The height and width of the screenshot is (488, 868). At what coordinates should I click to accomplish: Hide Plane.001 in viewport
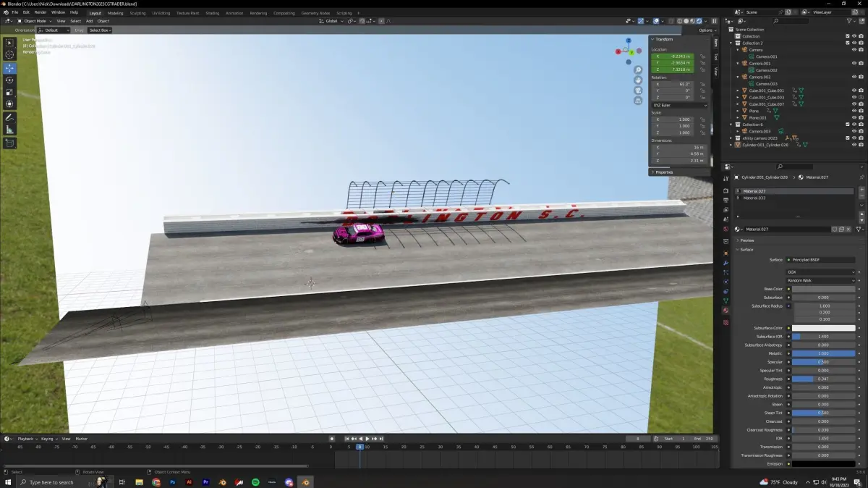854,117
